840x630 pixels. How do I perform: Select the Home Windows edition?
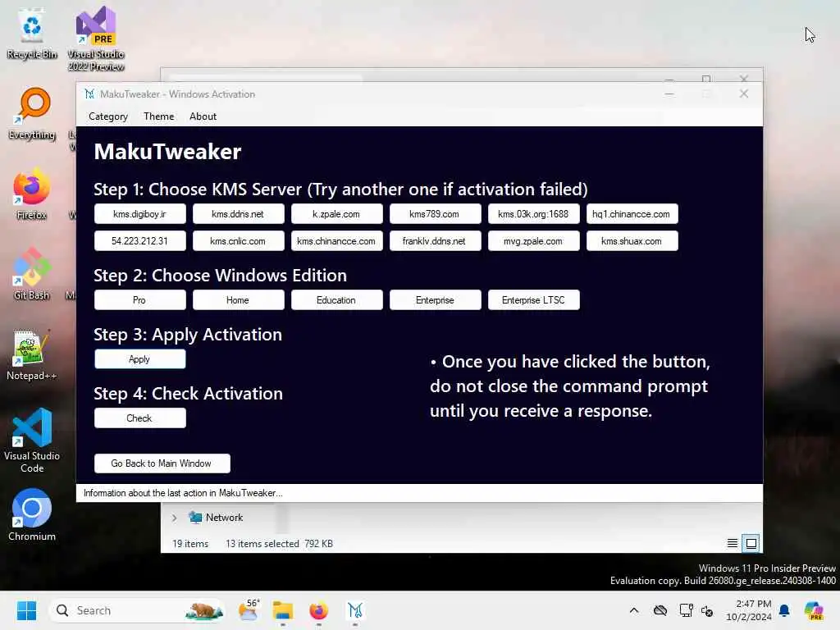(238, 300)
